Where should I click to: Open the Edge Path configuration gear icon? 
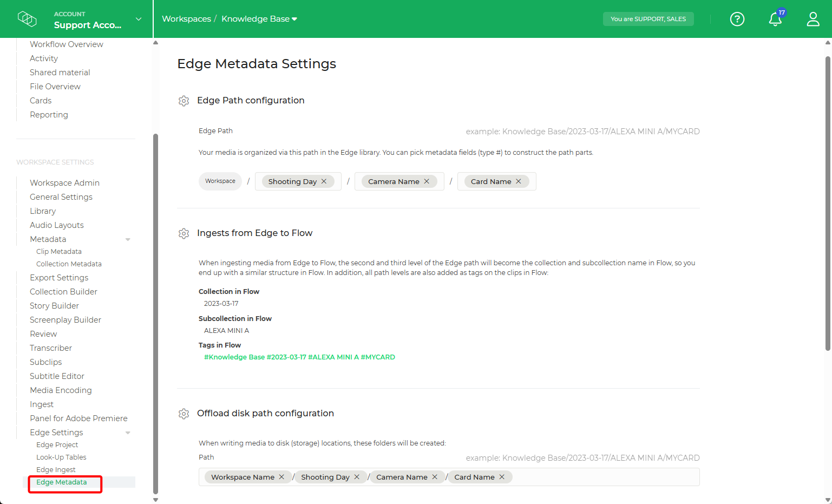point(184,101)
